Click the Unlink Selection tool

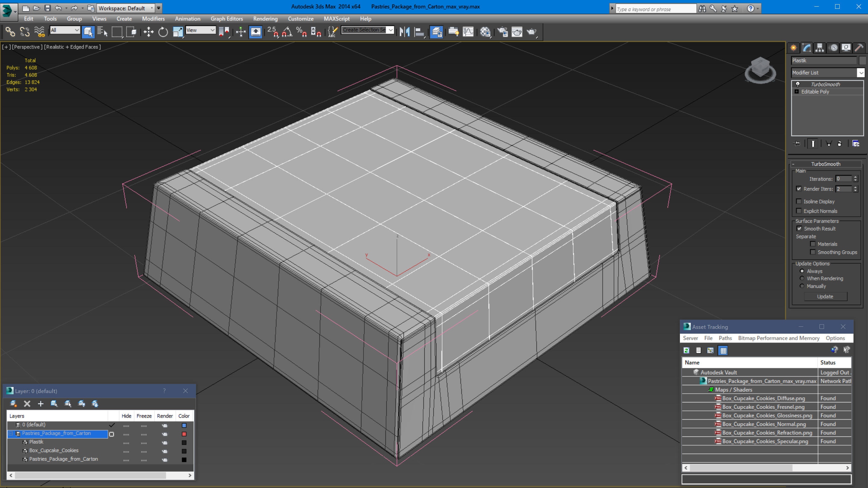tap(25, 32)
